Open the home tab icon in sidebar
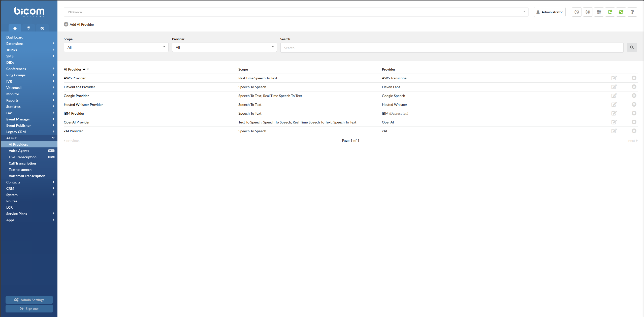Image resolution: width=644 pixels, height=317 pixels. coord(15,28)
